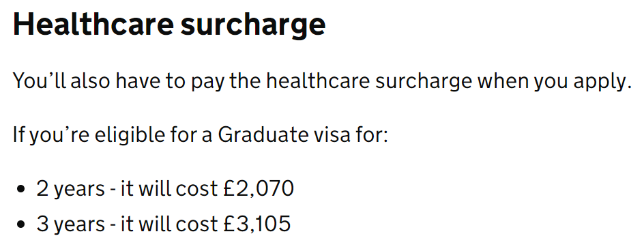The height and width of the screenshot is (249, 644).
Task: Click "it will cost" in the 3 years bullet
Action: [169, 224]
